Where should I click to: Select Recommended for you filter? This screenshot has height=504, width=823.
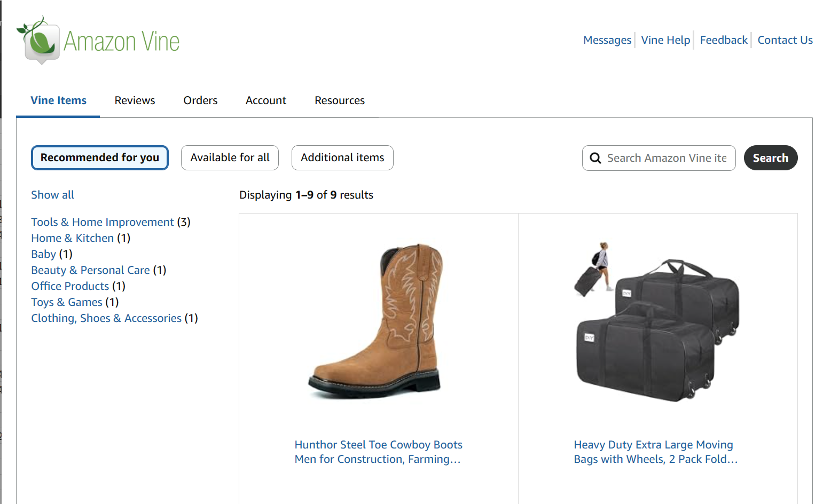point(100,157)
